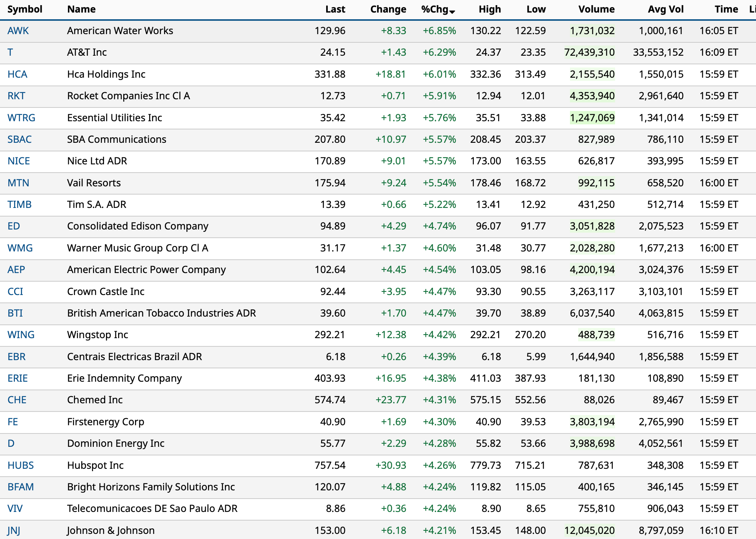Sort table by Volume column header
Viewport: 756px width, 539px height.
(596, 9)
